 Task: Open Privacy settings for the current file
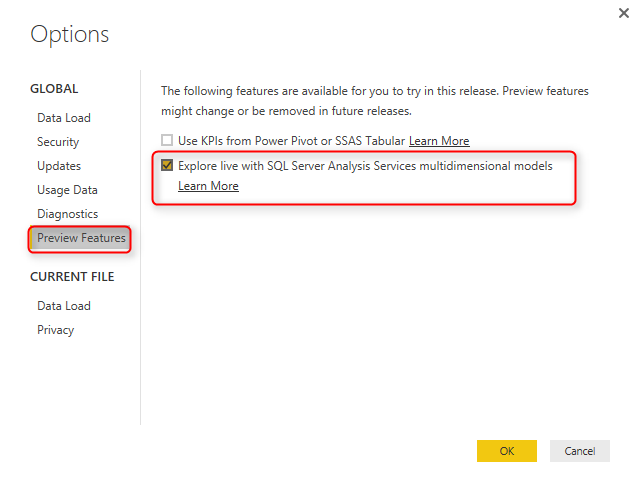pyautogui.click(x=56, y=330)
